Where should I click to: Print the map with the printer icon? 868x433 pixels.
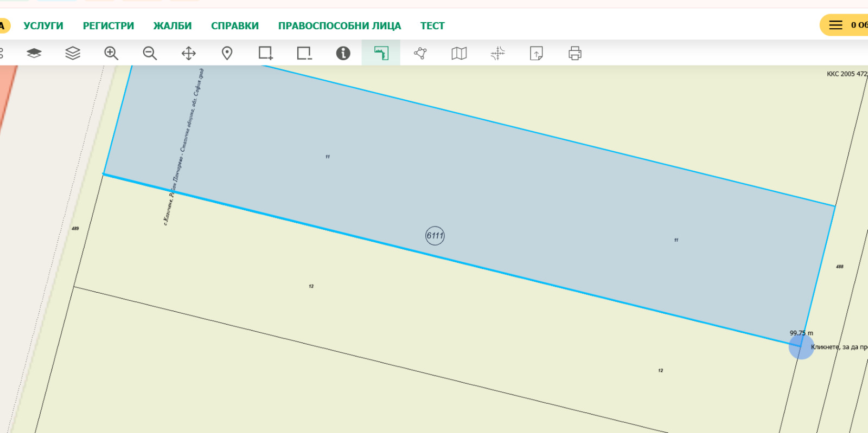point(575,53)
